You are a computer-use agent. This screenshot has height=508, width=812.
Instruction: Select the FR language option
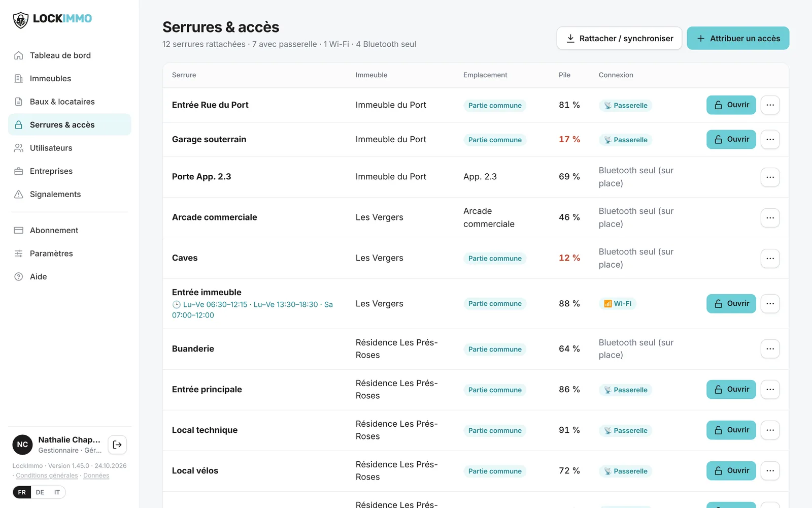tap(22, 492)
